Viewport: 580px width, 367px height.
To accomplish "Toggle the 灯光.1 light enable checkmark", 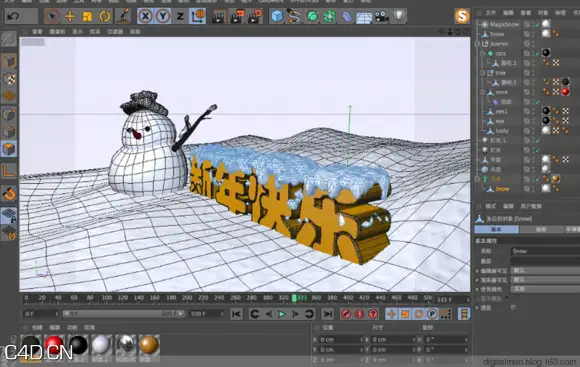I will (x=537, y=141).
